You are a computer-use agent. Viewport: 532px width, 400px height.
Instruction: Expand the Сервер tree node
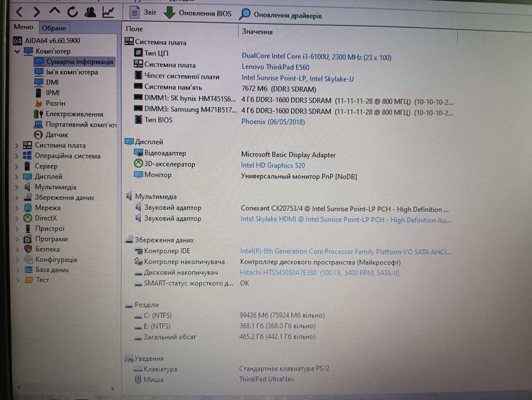(17, 167)
